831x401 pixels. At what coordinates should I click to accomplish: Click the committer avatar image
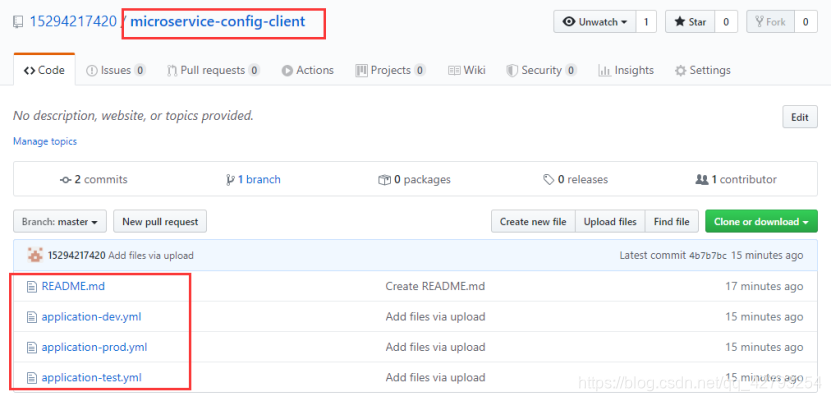(35, 255)
